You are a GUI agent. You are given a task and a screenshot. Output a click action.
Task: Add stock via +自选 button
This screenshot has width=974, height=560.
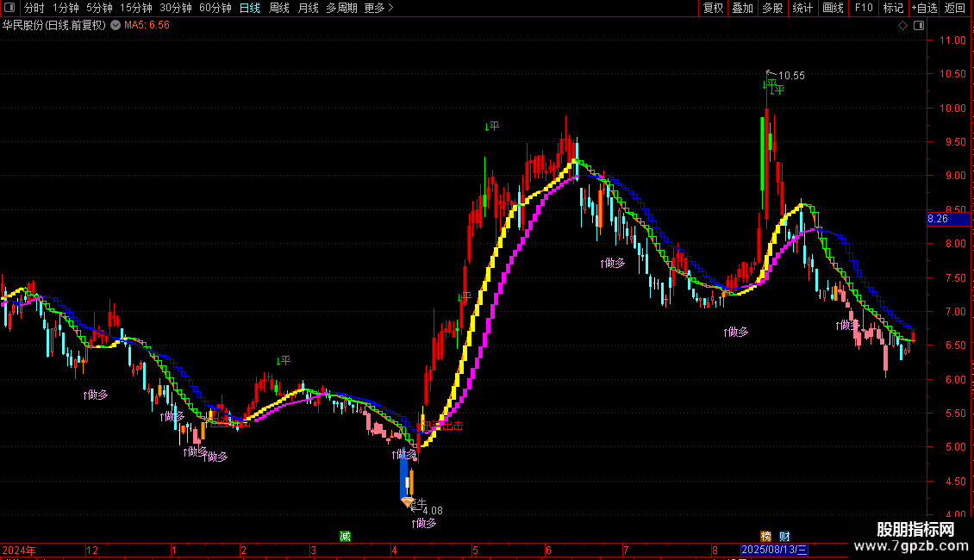tap(924, 8)
